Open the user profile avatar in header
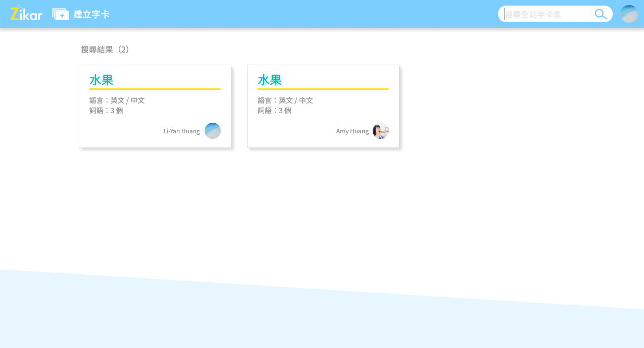The image size is (644, 348). [629, 14]
